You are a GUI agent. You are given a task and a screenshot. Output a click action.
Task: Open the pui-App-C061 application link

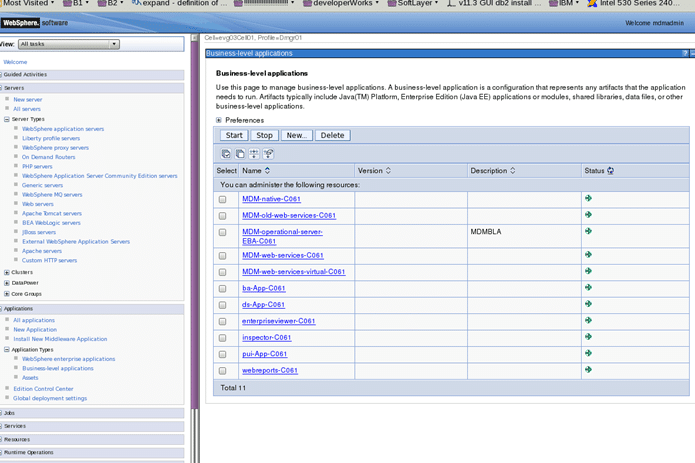265,354
